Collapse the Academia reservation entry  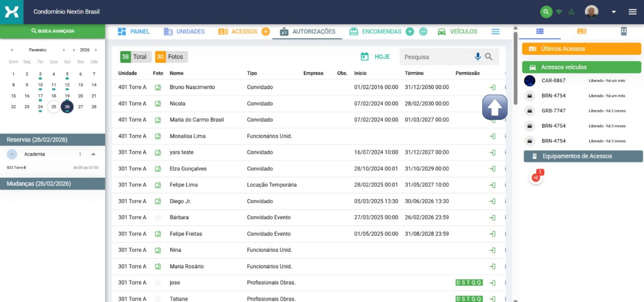tap(93, 154)
